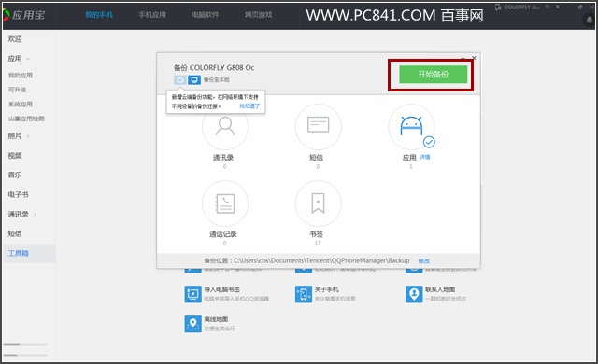Open the title bar dropdown menu arrow
This screenshot has width=598, height=364.
click(558, 7)
